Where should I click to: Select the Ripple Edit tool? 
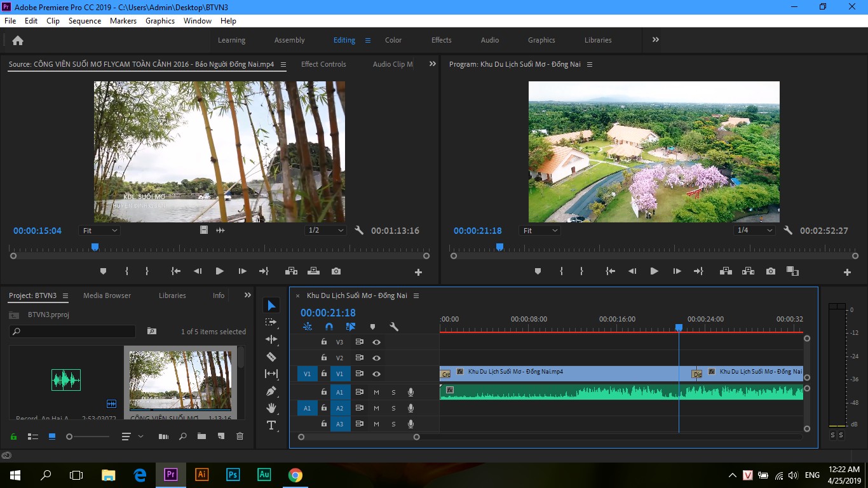coord(271,340)
